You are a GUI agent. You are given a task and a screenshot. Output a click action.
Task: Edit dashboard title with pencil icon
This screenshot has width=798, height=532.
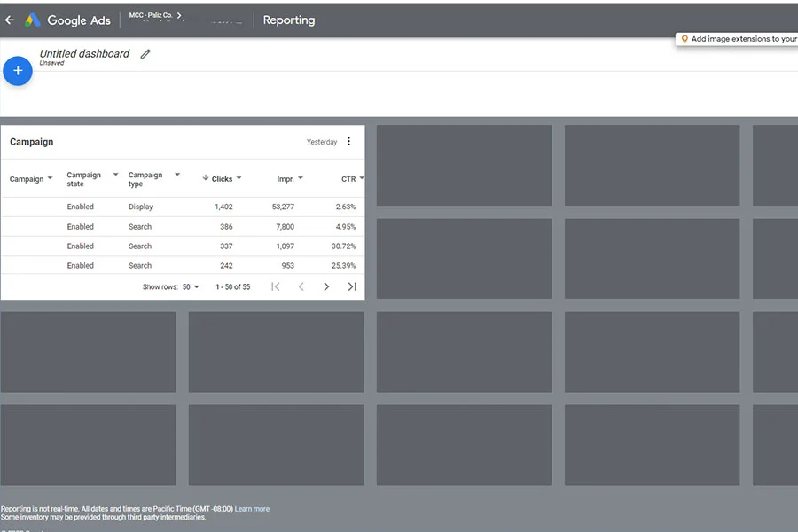(145, 54)
